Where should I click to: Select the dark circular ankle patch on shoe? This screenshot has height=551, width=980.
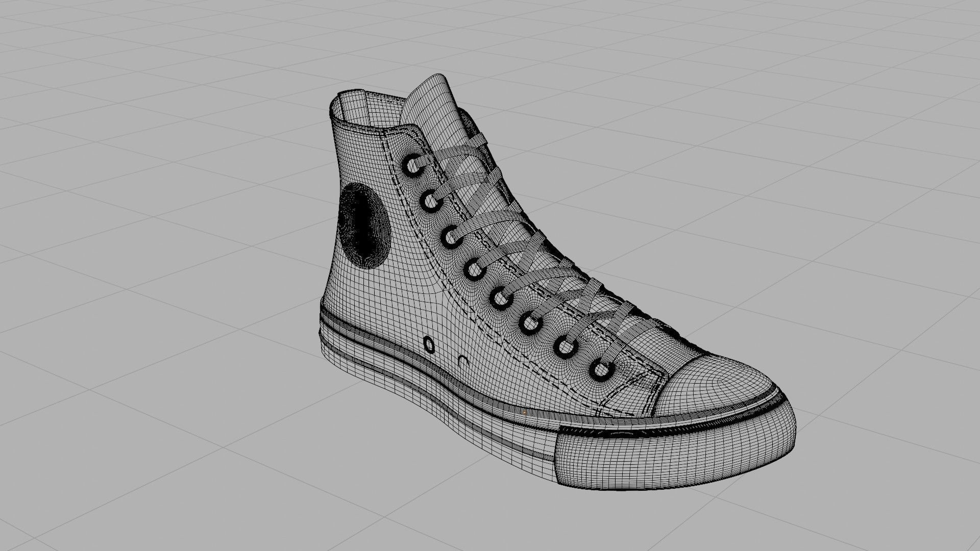click(364, 225)
